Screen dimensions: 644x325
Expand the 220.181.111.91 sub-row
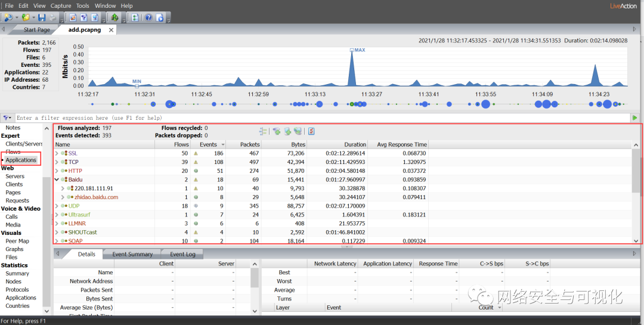pos(63,188)
